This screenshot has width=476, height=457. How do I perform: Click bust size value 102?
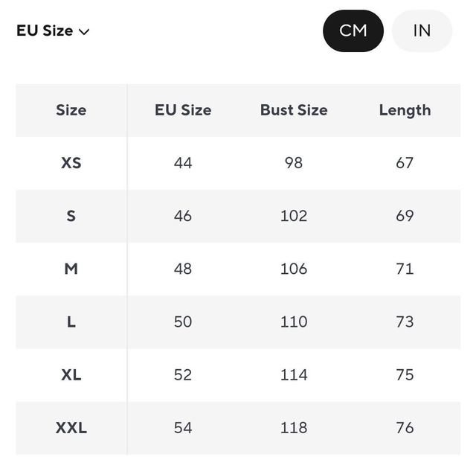coord(293,216)
